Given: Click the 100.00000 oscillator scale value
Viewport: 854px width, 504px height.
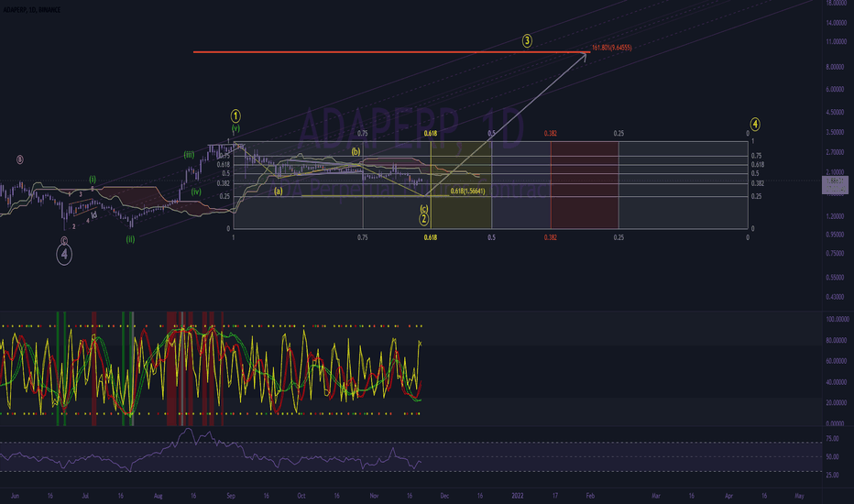Looking at the screenshot, I should [838, 319].
